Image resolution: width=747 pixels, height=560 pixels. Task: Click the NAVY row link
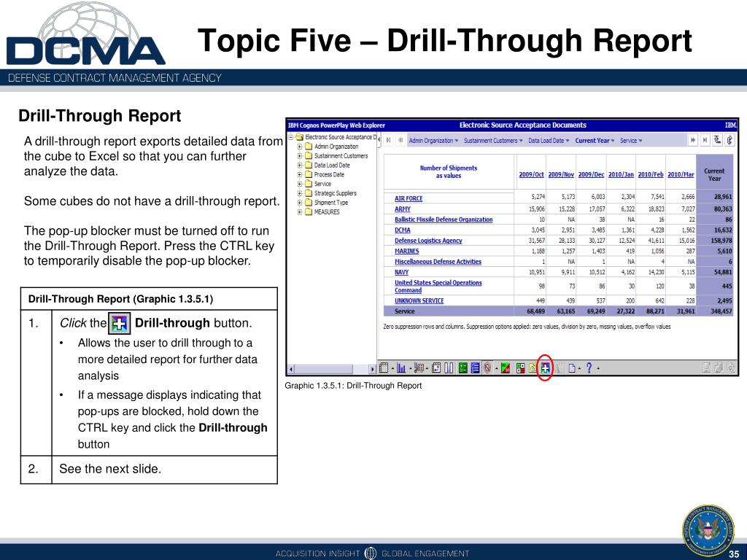tap(401, 273)
